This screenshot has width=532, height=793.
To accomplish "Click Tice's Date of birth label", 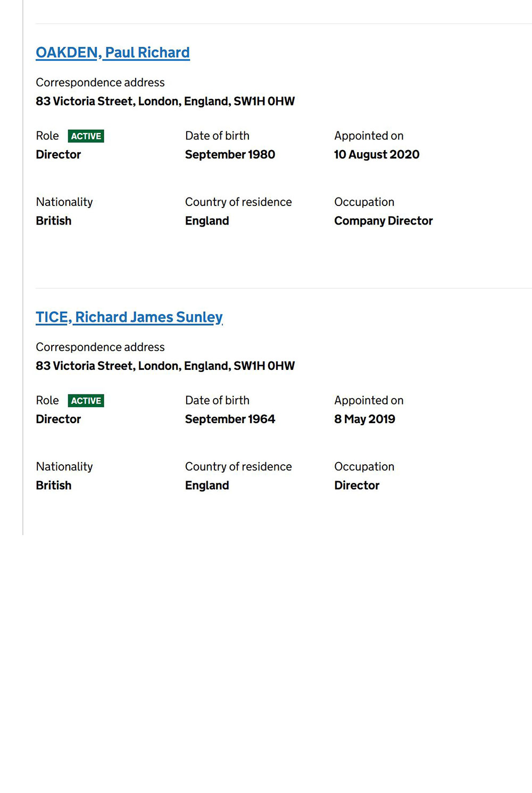I will (217, 400).
